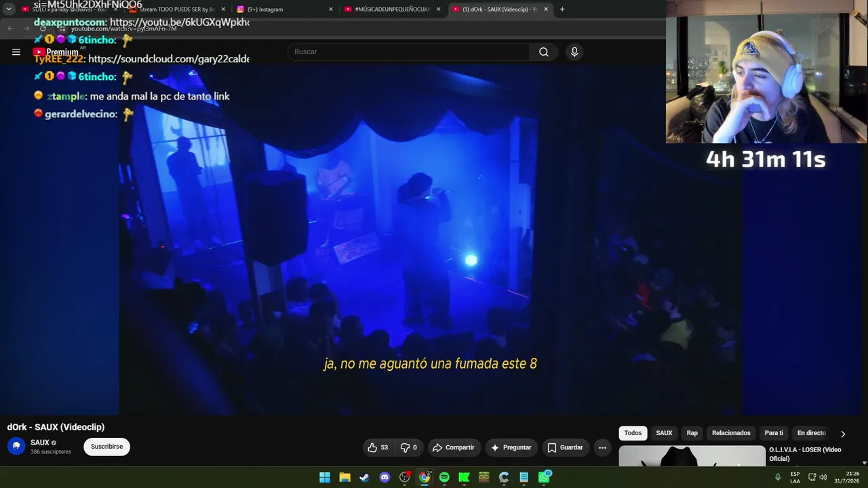The height and width of the screenshot is (488, 868).
Task: Click the YouTube Premium logo
Action: [56, 52]
